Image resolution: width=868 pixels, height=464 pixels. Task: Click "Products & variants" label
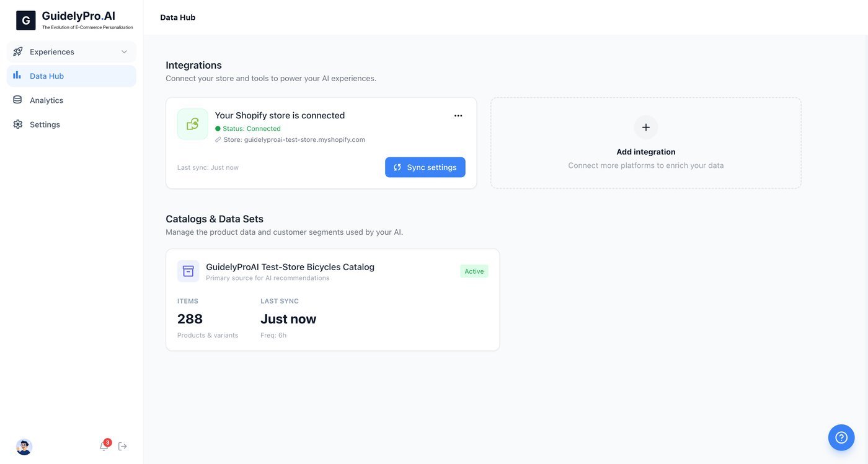[x=208, y=335]
